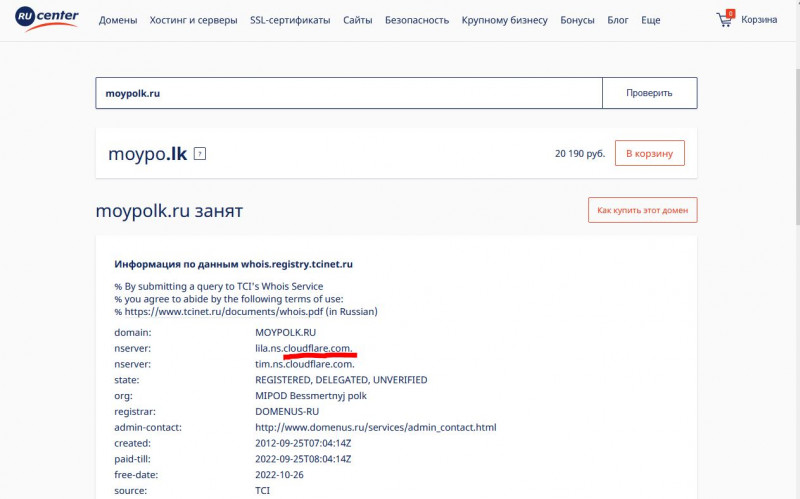Add moypo.lk with В корзину button

point(649,154)
